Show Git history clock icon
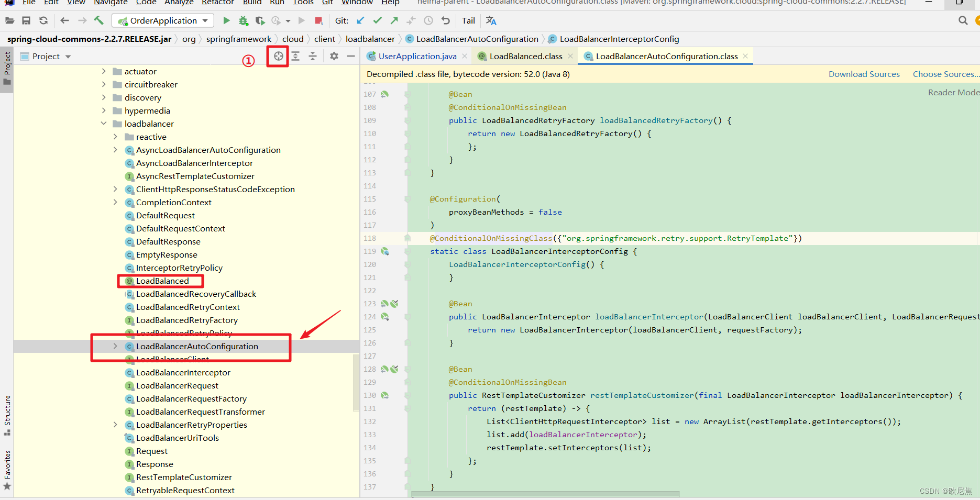This screenshot has height=500, width=980. [428, 20]
